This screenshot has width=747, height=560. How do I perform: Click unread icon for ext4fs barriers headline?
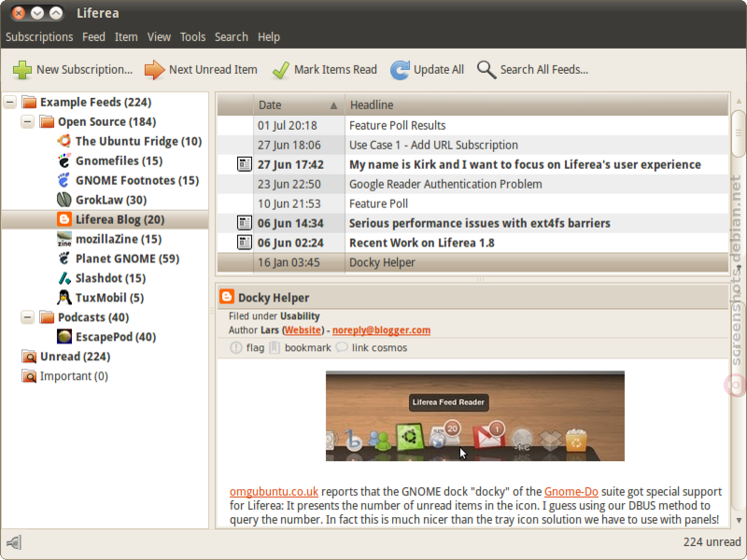pos(245,223)
